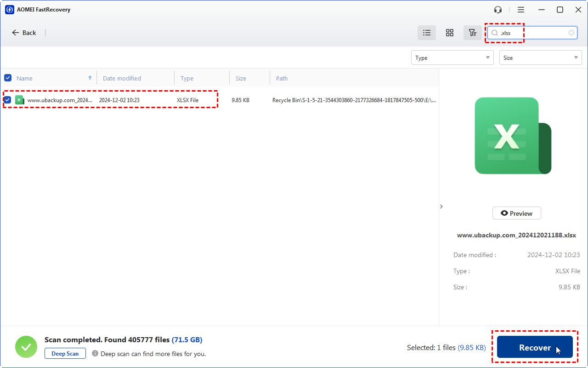Toggle the filter funnel icon
Viewport: 588px width, 368px height.
(472, 33)
